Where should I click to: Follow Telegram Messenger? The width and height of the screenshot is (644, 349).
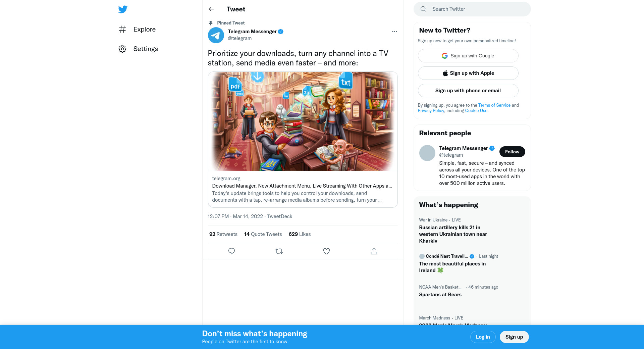coord(512,152)
